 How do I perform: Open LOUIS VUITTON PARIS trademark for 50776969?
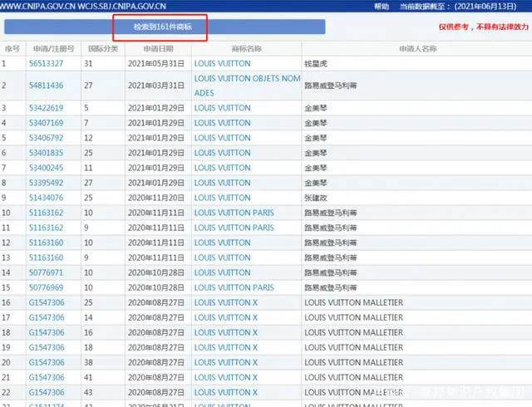point(234,287)
